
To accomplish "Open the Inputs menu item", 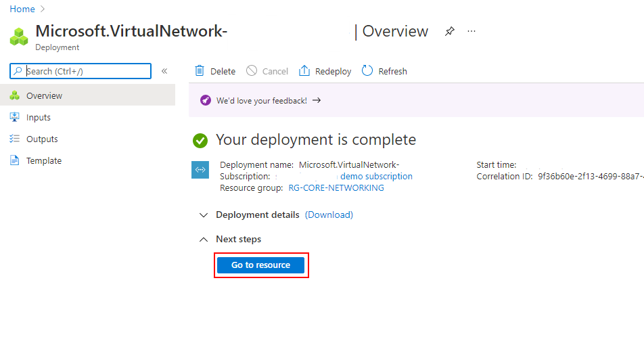I will pyautogui.click(x=39, y=117).
